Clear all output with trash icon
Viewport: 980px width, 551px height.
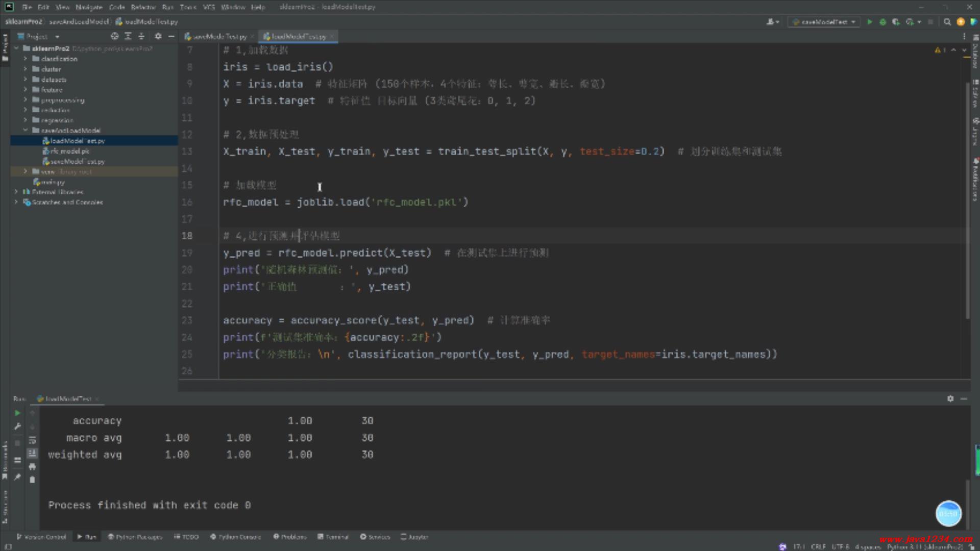pyautogui.click(x=32, y=480)
